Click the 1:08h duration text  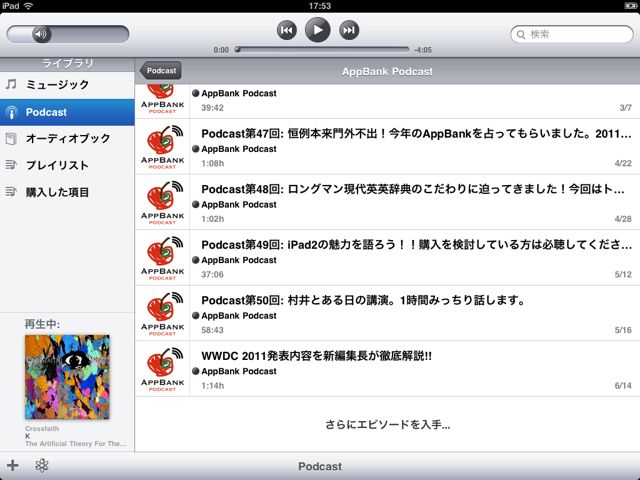point(213,163)
